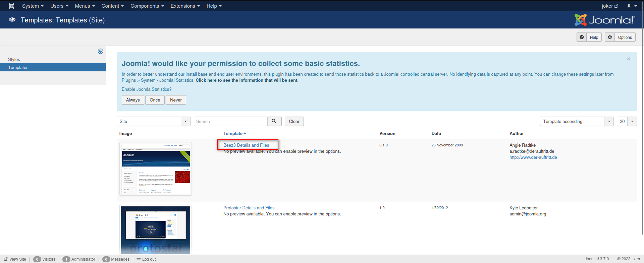Dismiss the statistics notice with the X

pos(629,59)
